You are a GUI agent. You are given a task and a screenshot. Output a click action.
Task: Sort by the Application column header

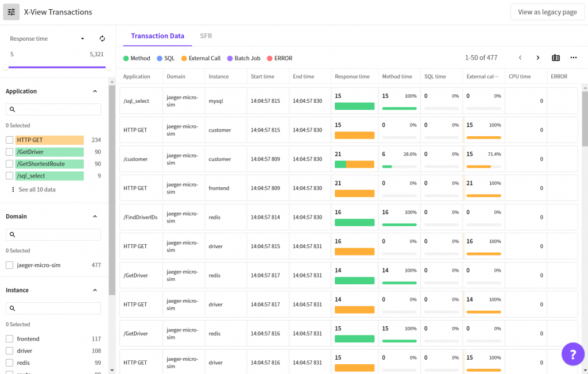137,76
